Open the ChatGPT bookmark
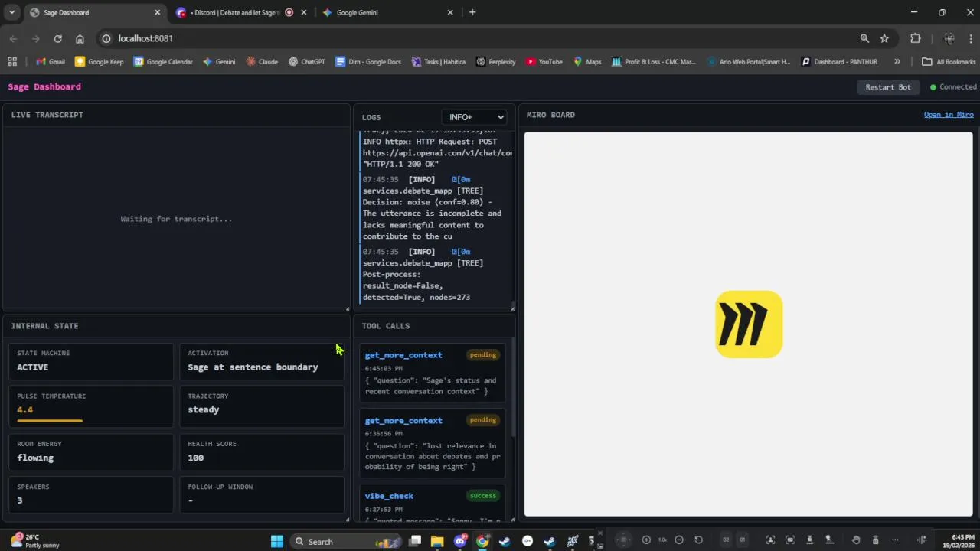This screenshot has height=551, width=980. click(306, 62)
